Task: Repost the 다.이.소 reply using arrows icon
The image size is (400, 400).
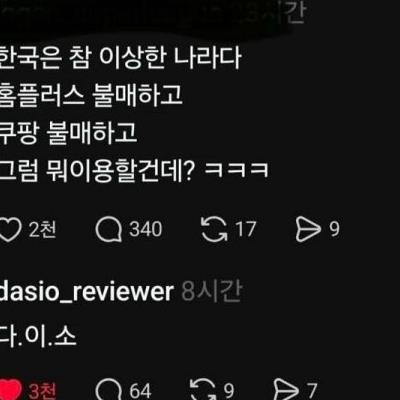Action: (203, 389)
